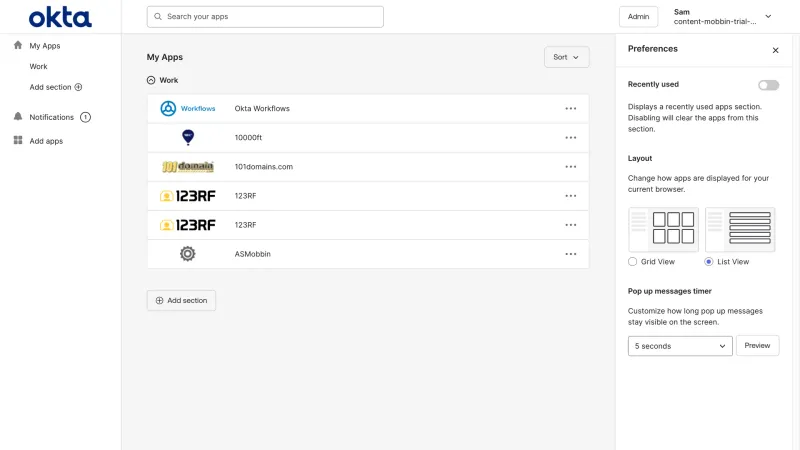This screenshot has width=800, height=450.
Task: Close the Preferences panel
Action: point(776,50)
